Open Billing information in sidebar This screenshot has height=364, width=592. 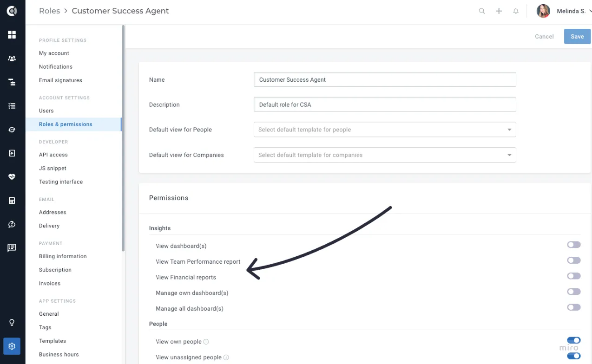click(63, 256)
